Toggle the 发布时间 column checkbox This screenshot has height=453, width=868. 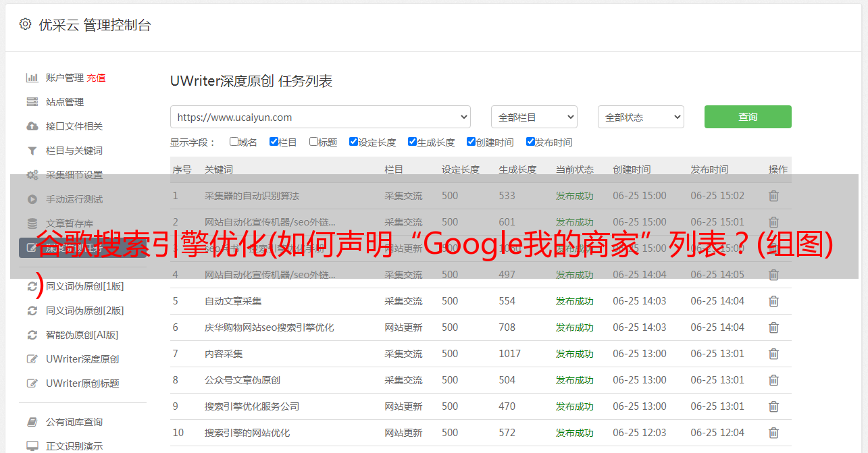[x=530, y=142]
